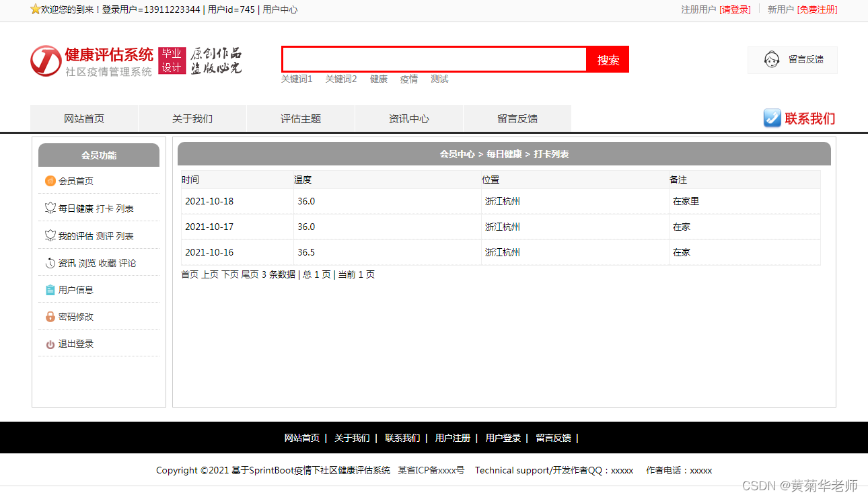Screen dimensions: 868x499
Task: Click 我的评估 in the sidebar
Action: 76,236
